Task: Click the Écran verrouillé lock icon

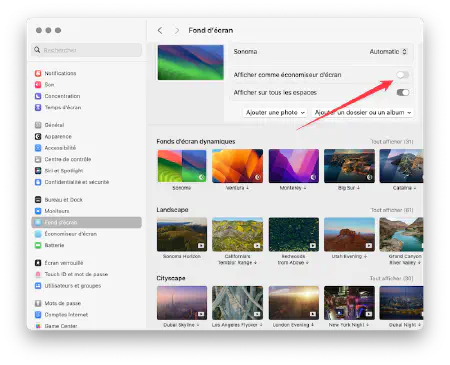Action: (x=38, y=263)
